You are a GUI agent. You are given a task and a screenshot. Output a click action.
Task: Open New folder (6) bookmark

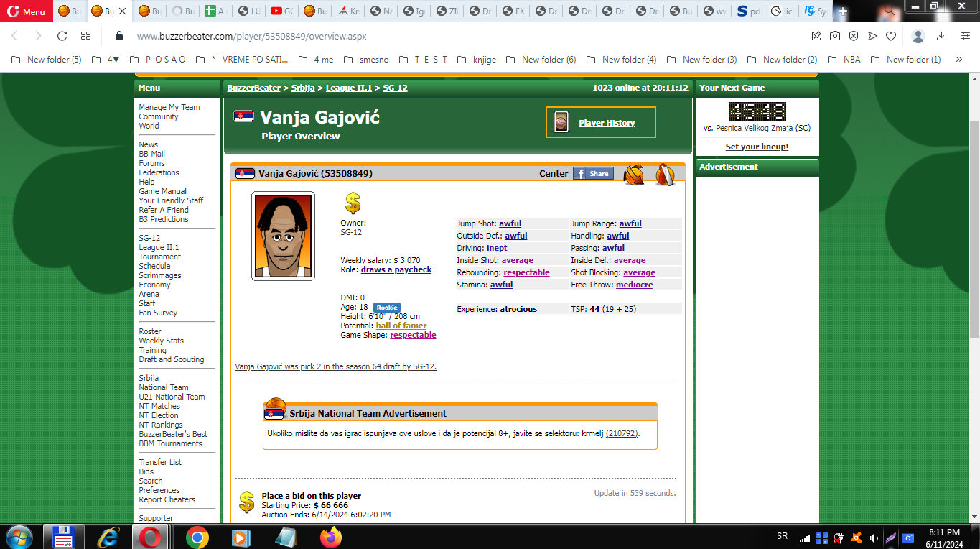[541, 60]
